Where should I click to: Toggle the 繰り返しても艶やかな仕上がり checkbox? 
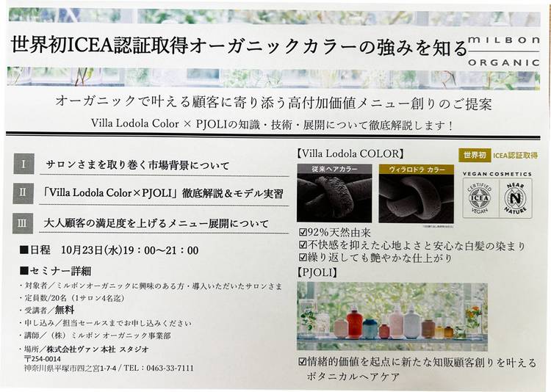302,259
